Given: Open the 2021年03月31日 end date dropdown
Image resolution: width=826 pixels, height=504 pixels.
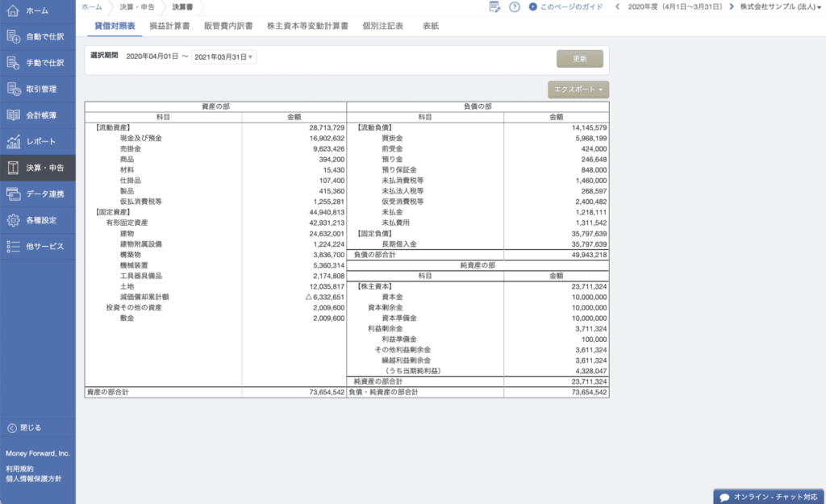Looking at the screenshot, I should 223,56.
